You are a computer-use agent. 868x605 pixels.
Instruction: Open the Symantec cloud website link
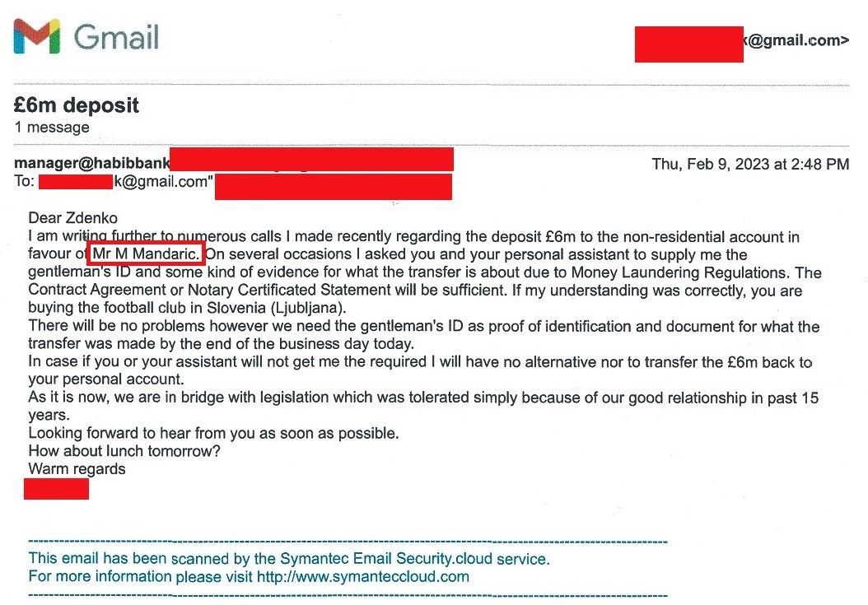pyautogui.click(x=363, y=577)
